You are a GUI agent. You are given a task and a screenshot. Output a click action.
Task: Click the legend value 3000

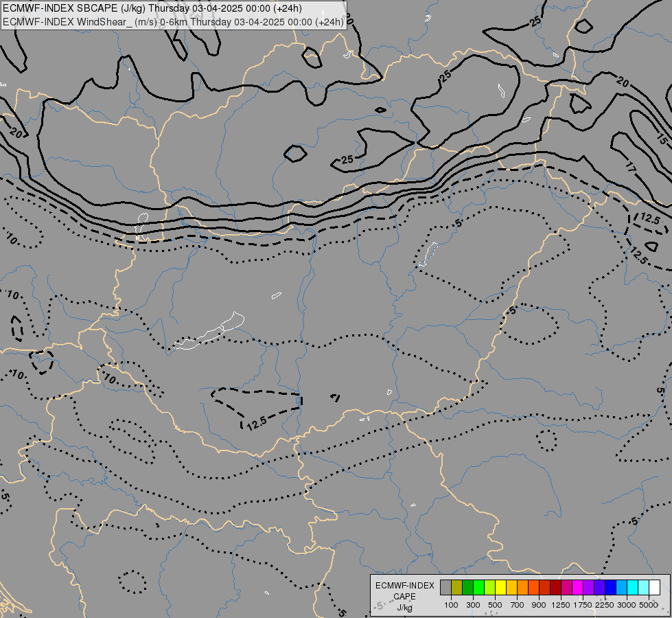(627, 605)
